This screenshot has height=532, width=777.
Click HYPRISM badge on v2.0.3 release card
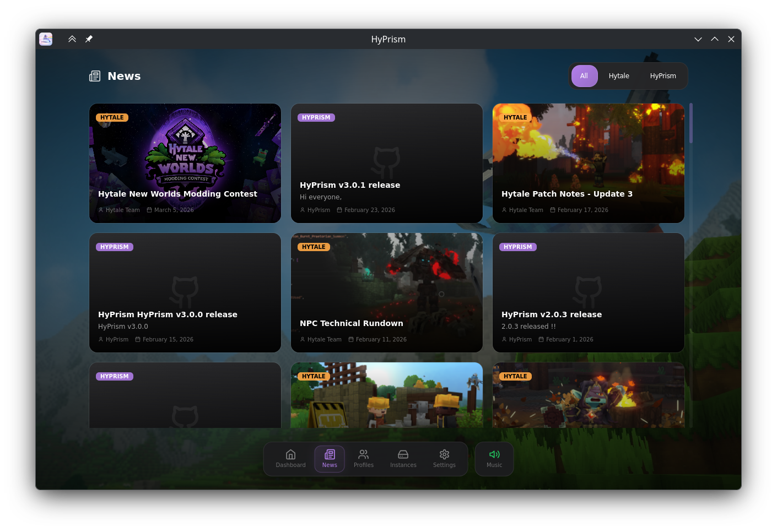[x=518, y=247]
